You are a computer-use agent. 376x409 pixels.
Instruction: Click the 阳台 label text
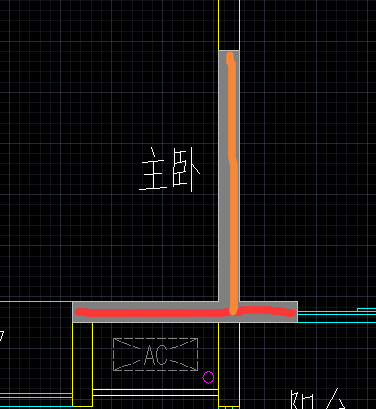click(x=318, y=399)
